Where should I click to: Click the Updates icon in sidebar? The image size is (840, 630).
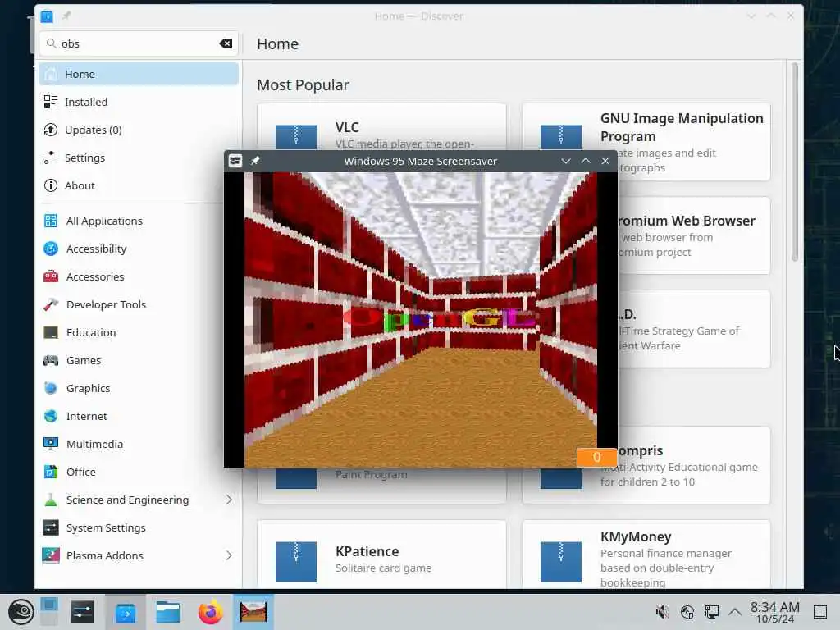50,130
